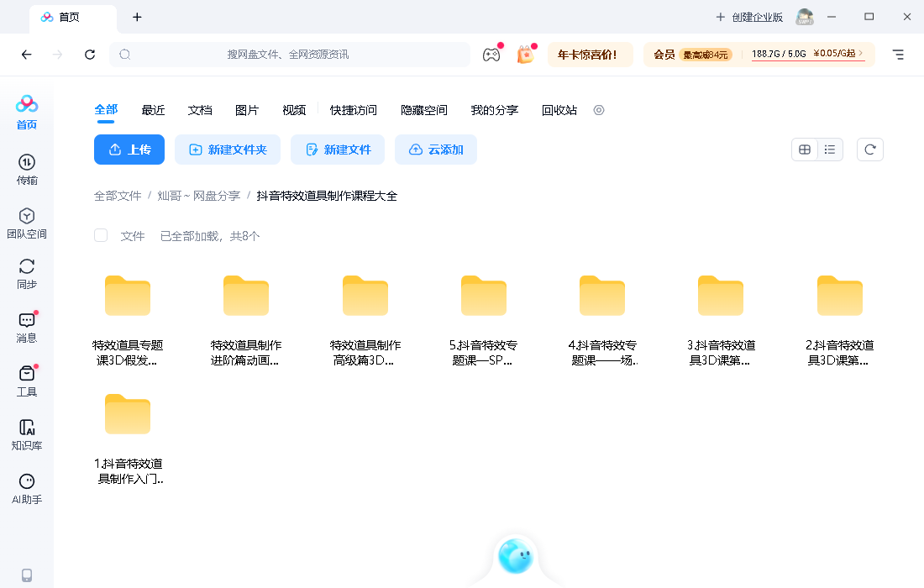Focus the 搜网盘文件 search field
The image size is (924, 588).
point(290,55)
